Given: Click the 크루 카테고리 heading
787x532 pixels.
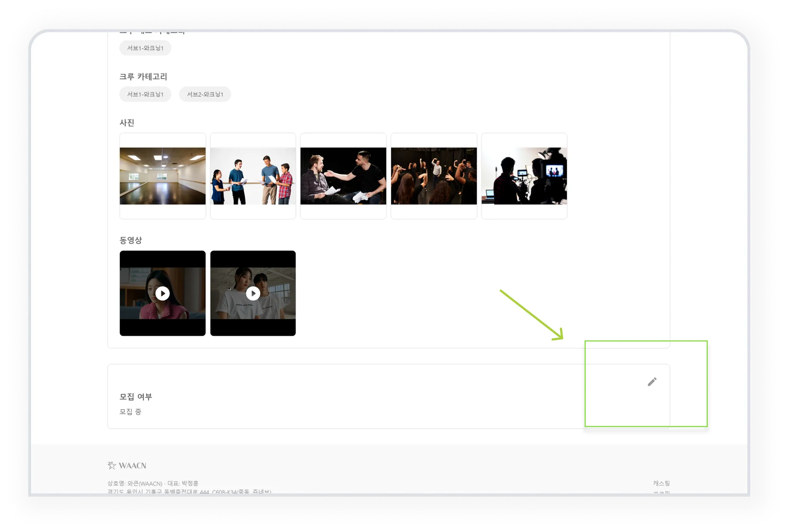Looking at the screenshot, I should point(143,77).
